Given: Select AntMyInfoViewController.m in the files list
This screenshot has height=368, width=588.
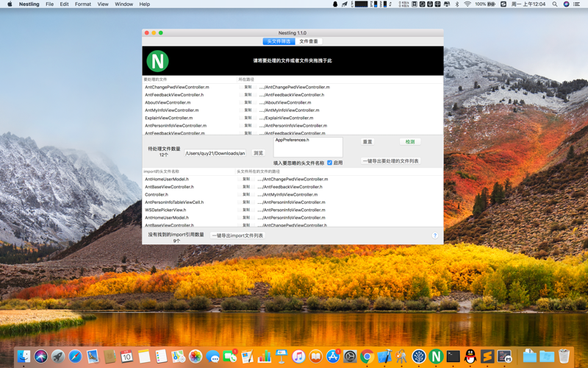Looking at the screenshot, I should pos(172,110).
